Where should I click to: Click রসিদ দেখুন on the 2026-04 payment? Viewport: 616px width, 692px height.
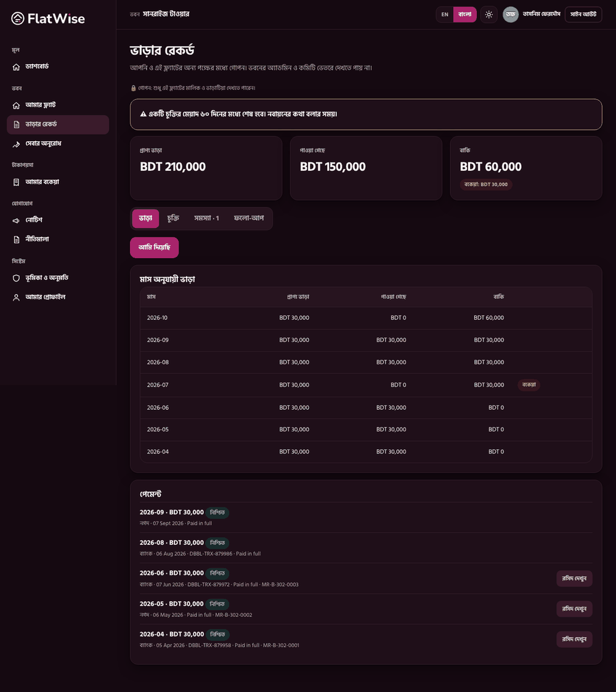pyautogui.click(x=574, y=640)
